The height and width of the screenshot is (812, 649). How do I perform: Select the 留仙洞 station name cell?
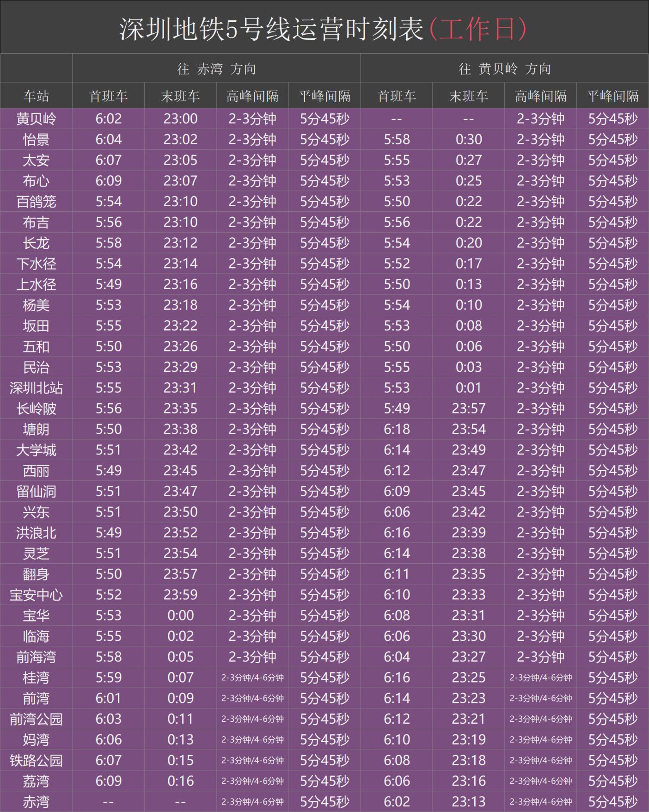pos(36,492)
